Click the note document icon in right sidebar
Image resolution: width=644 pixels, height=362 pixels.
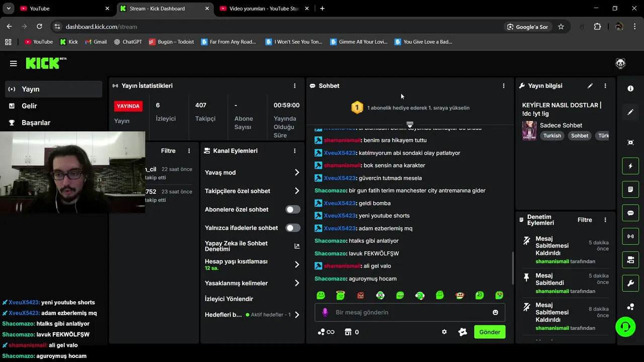point(630,190)
